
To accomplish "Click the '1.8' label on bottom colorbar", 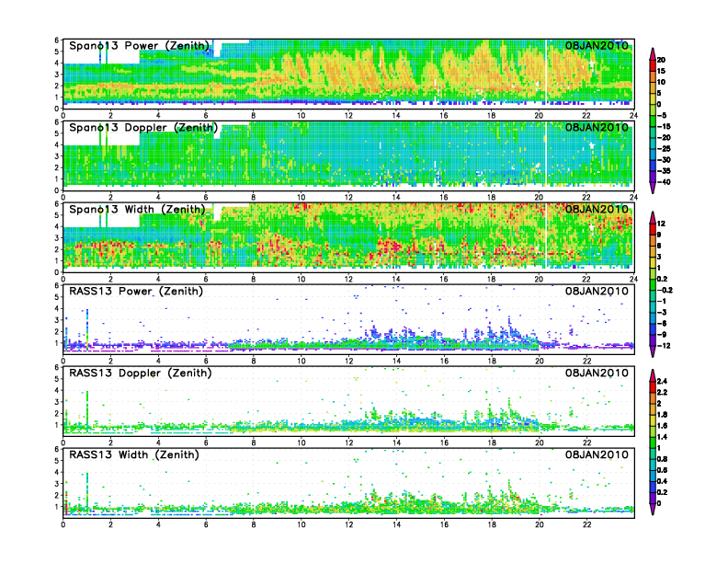I will point(662,415).
